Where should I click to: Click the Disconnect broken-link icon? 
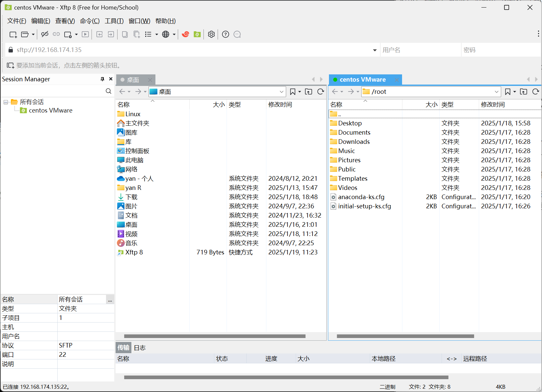45,34
